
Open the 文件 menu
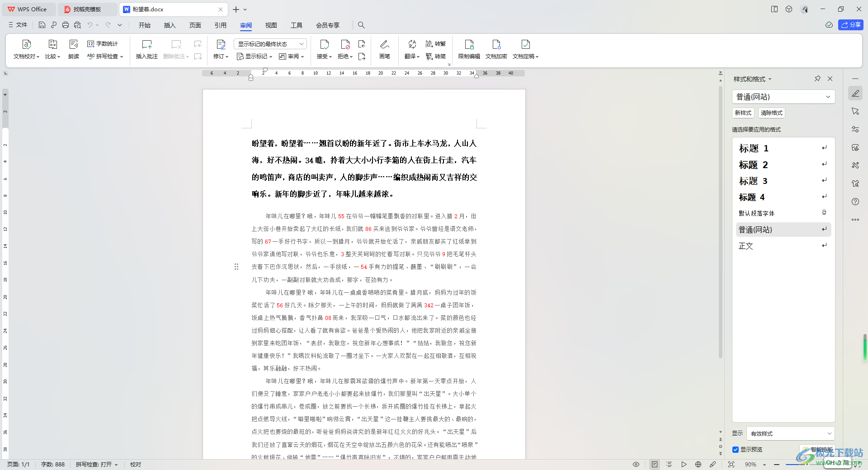[18, 25]
